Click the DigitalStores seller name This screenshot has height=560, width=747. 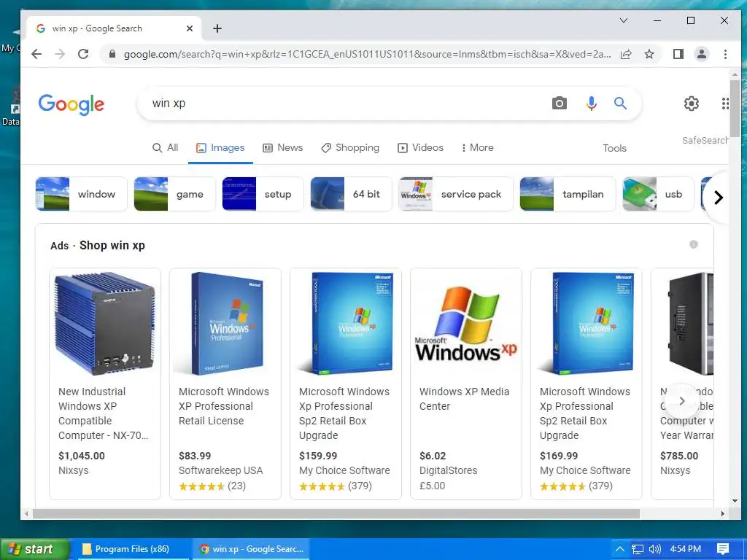tap(449, 470)
